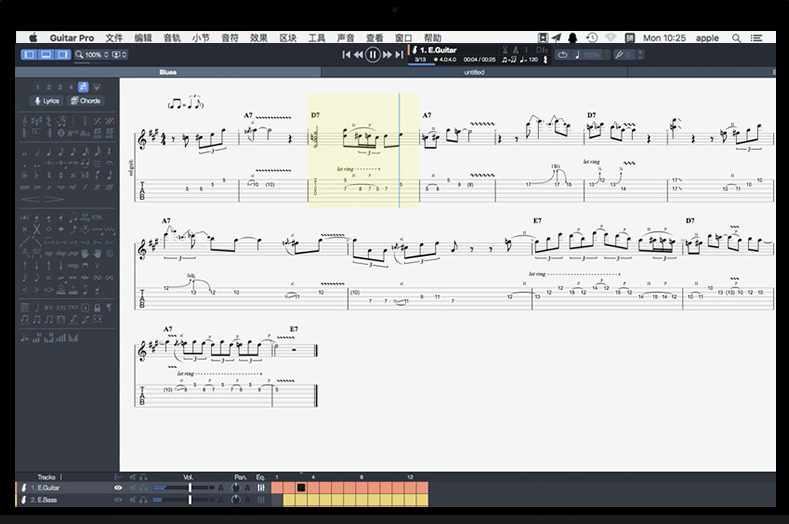Solo the E.Guitar track with headphones icon
The image size is (789, 524).
pos(143,488)
